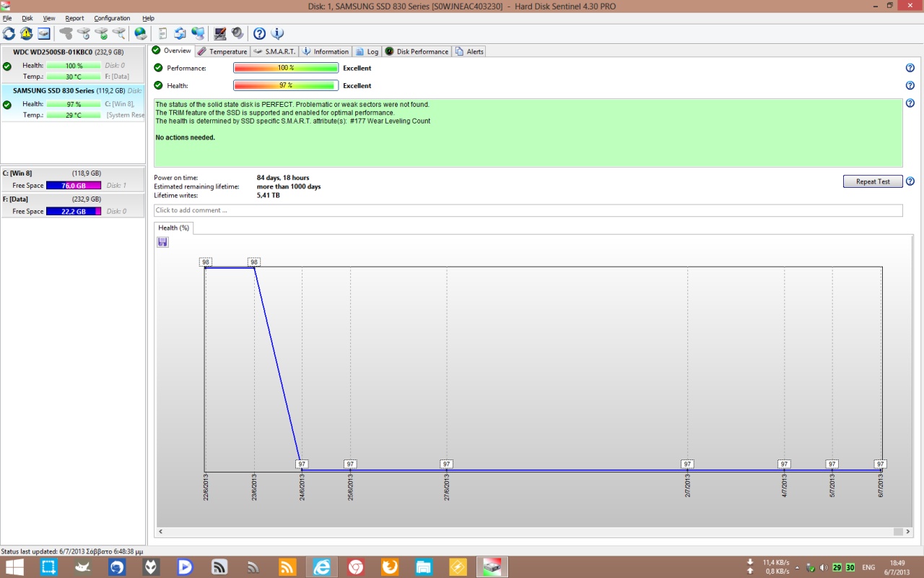
Task: Click the help icon beside the green status text
Action: point(910,103)
